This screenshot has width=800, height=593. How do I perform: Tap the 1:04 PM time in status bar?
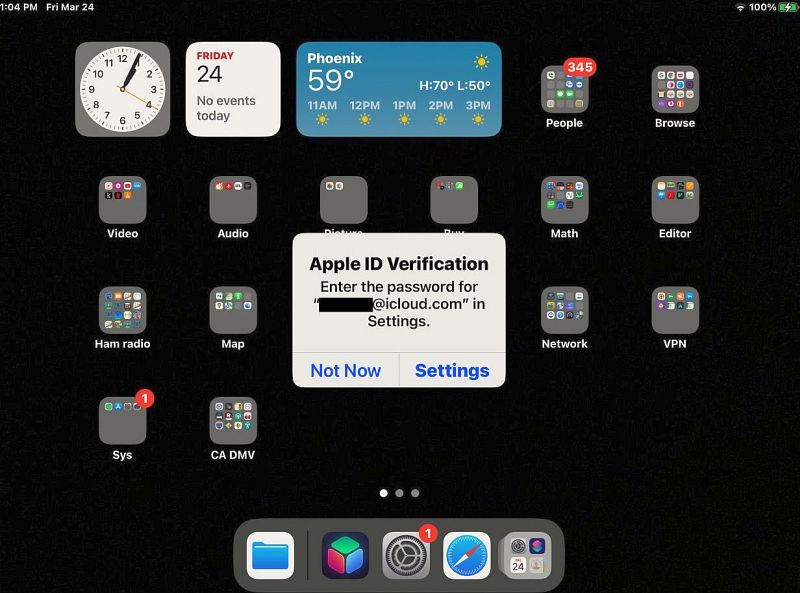tap(19, 7)
